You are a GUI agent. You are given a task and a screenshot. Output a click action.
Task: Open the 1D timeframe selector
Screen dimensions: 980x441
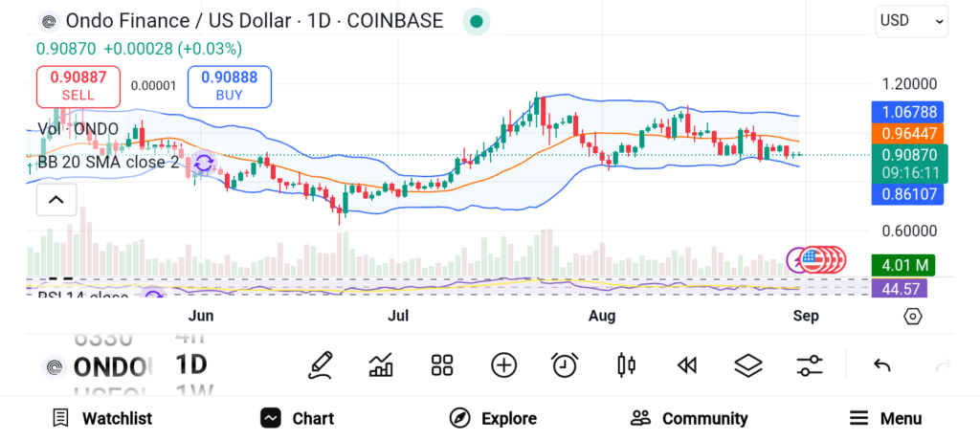point(191,364)
